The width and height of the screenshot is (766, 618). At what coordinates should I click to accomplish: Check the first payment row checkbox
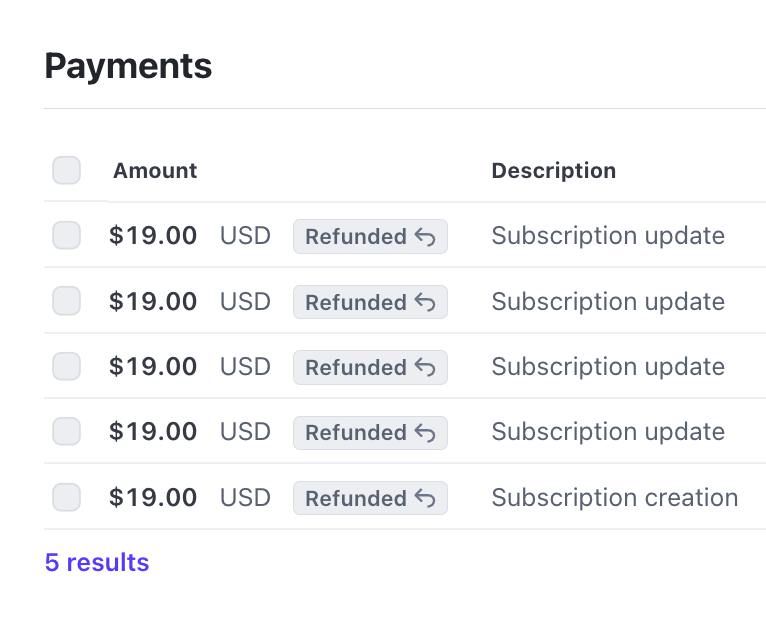pos(67,236)
